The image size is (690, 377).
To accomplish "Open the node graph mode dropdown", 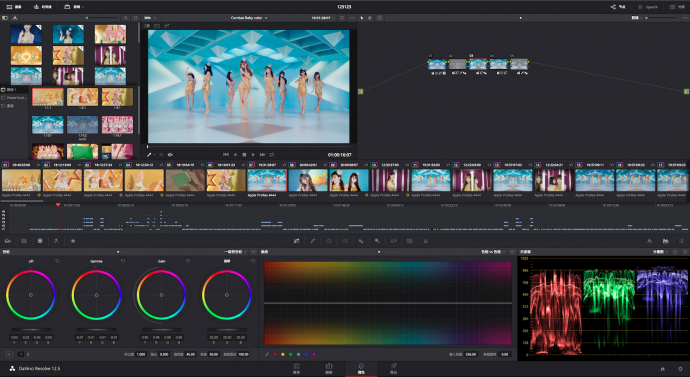I will click(637, 18).
